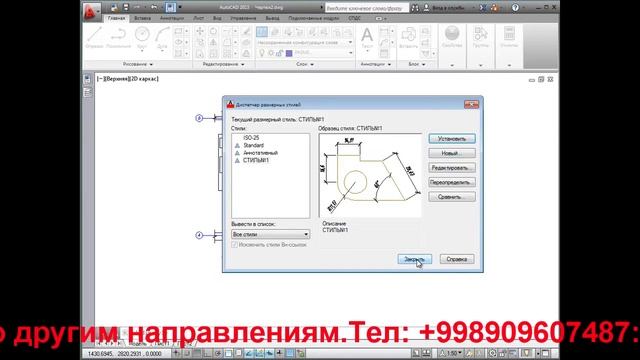Select the Polyline (Полилиния) tool
The image size is (640, 360).
pyautogui.click(x=118, y=38)
